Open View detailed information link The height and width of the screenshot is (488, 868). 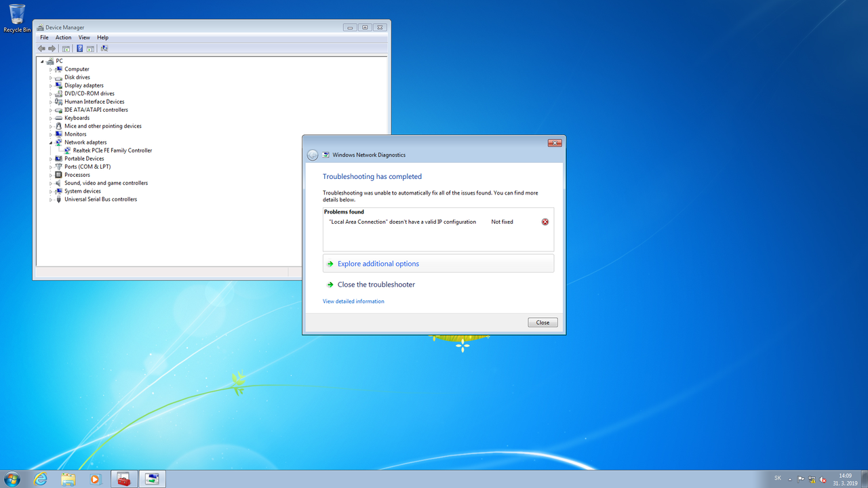pyautogui.click(x=353, y=302)
